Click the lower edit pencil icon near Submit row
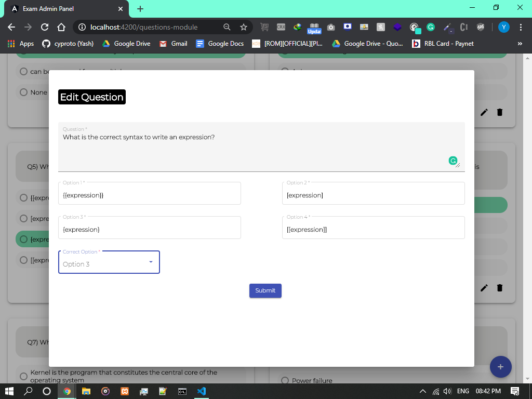 (x=484, y=288)
